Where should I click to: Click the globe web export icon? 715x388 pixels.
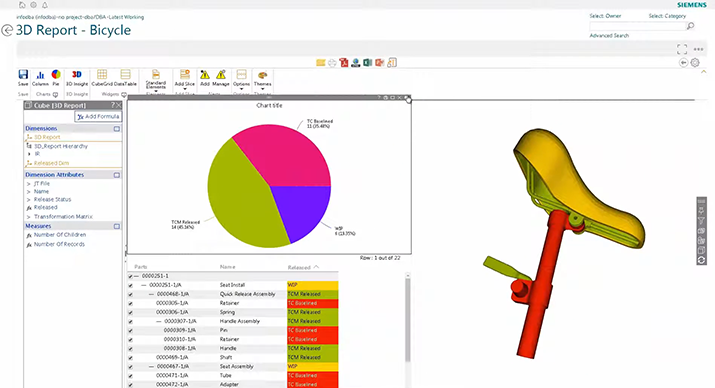point(356,62)
